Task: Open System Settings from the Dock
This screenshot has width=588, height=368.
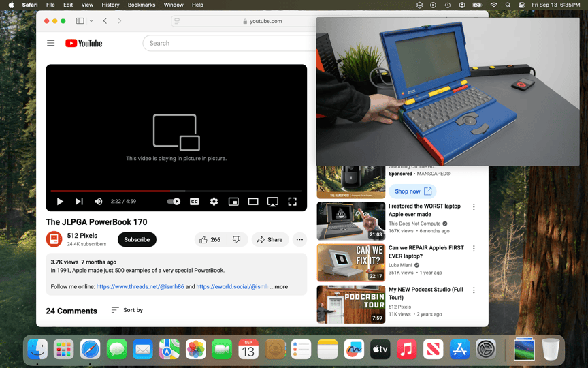Action: click(x=486, y=349)
